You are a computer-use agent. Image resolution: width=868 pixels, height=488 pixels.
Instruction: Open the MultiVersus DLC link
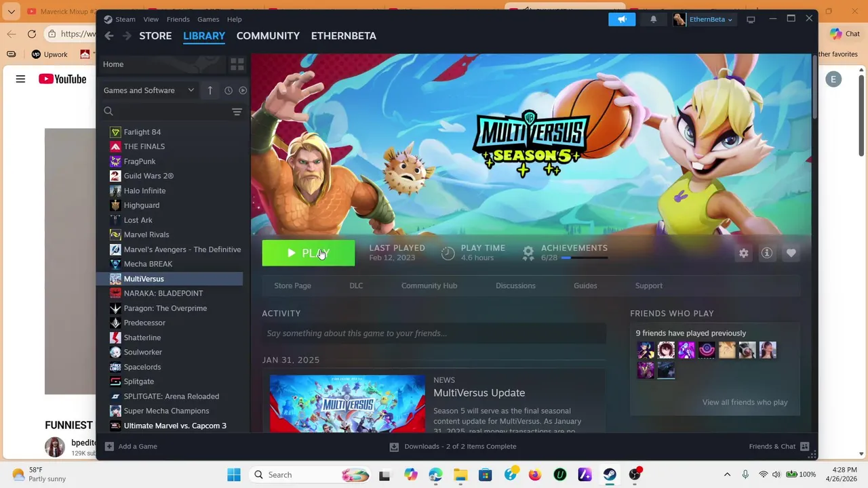(356, 285)
